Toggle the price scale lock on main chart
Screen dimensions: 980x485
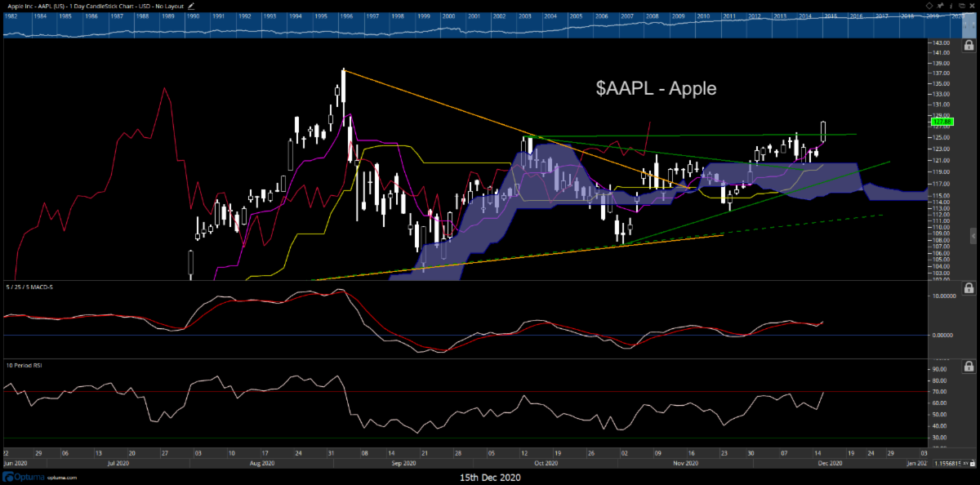tap(969, 46)
